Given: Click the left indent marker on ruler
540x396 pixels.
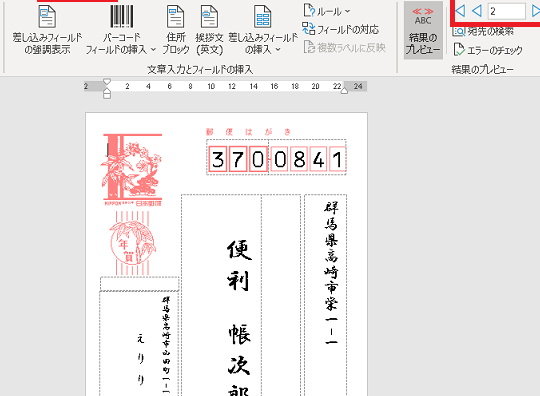Looking at the screenshot, I should (107, 93).
